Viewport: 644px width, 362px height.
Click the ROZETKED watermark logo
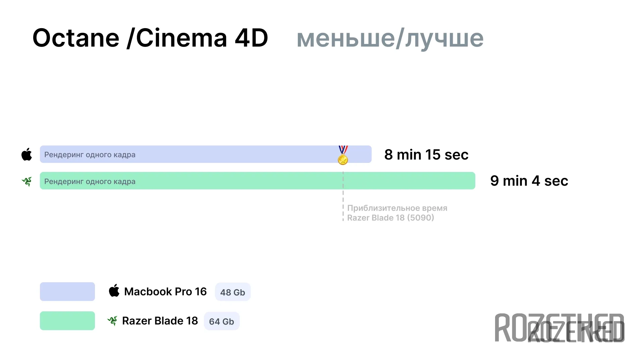559,328
